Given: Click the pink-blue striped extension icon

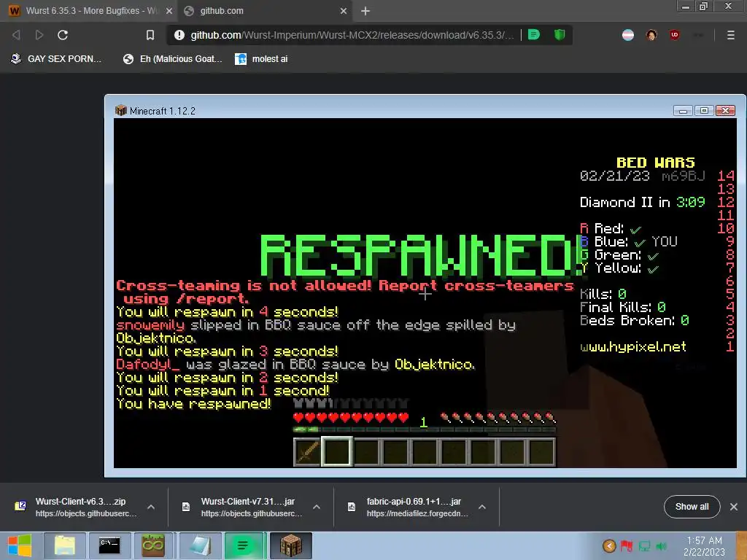Looking at the screenshot, I should [628, 35].
